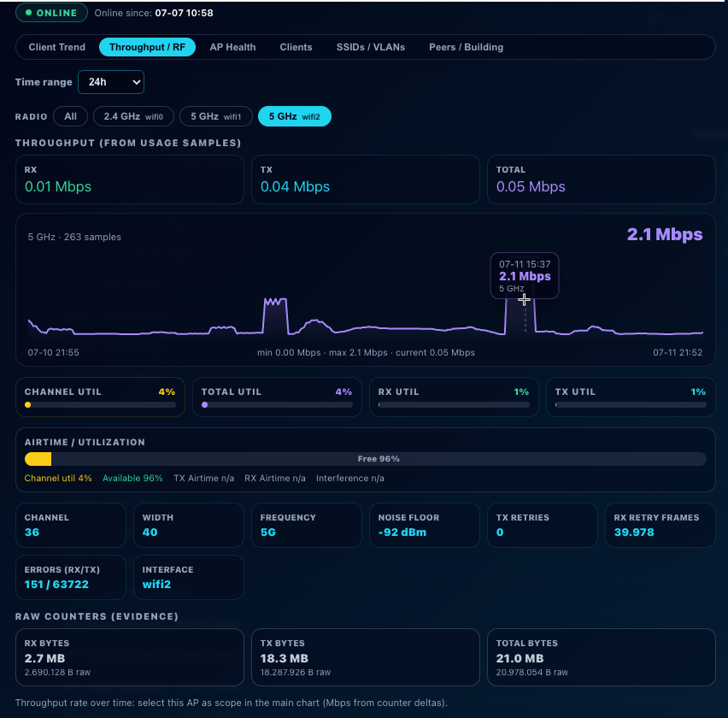This screenshot has height=718, width=728.
Task: Click the 'TX Airtime n/a' legend
Action: click(204, 479)
